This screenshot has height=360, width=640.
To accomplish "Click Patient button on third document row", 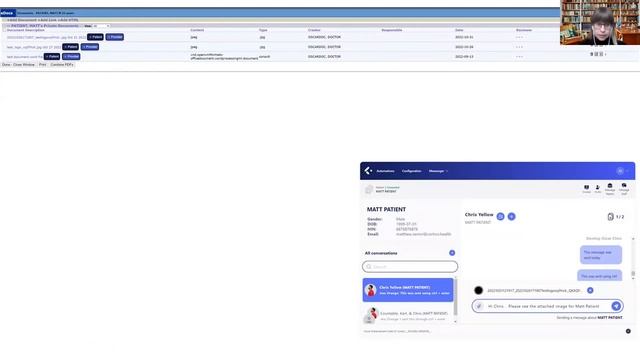I will pyautogui.click(x=52, y=57).
